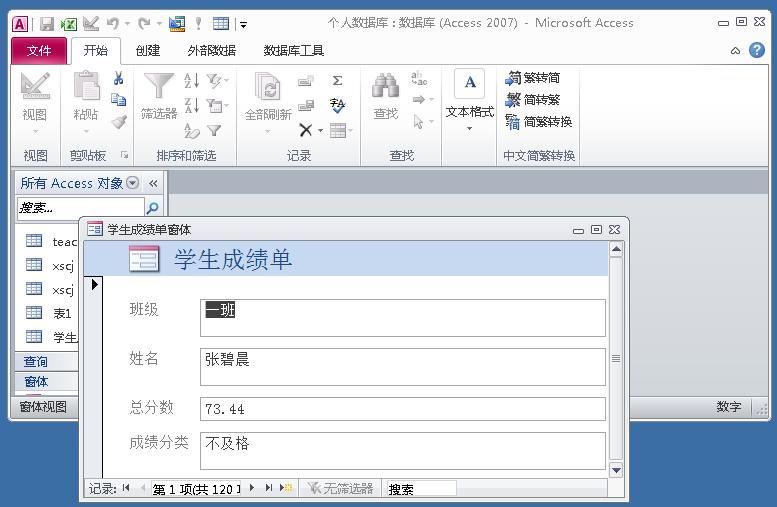The width and height of the screenshot is (777, 507).
Task: Click the 查找 binoculars icon
Action: point(386,86)
